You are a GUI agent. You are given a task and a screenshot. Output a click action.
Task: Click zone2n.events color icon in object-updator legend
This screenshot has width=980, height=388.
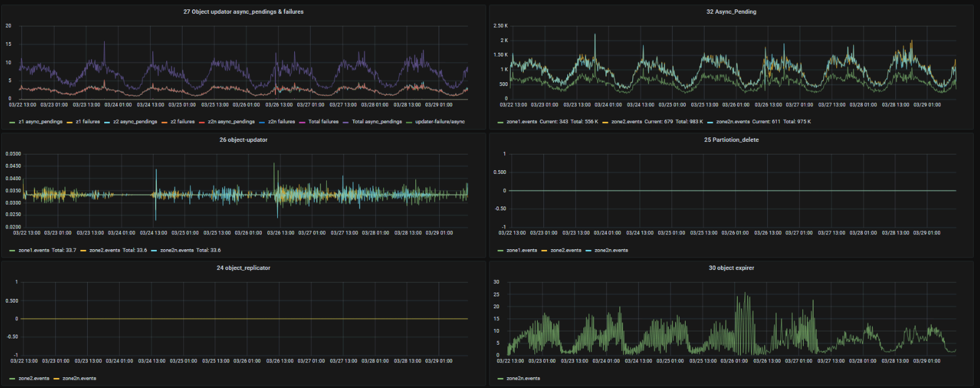coord(154,250)
